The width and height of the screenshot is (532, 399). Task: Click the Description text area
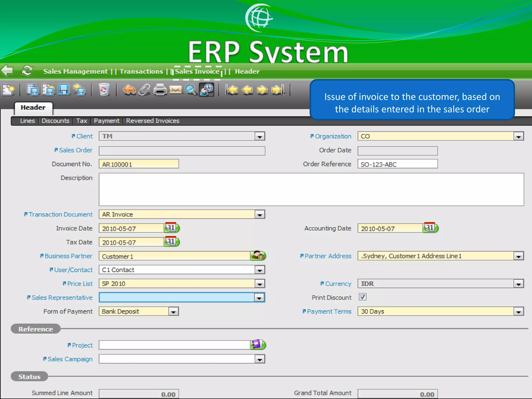(x=311, y=189)
